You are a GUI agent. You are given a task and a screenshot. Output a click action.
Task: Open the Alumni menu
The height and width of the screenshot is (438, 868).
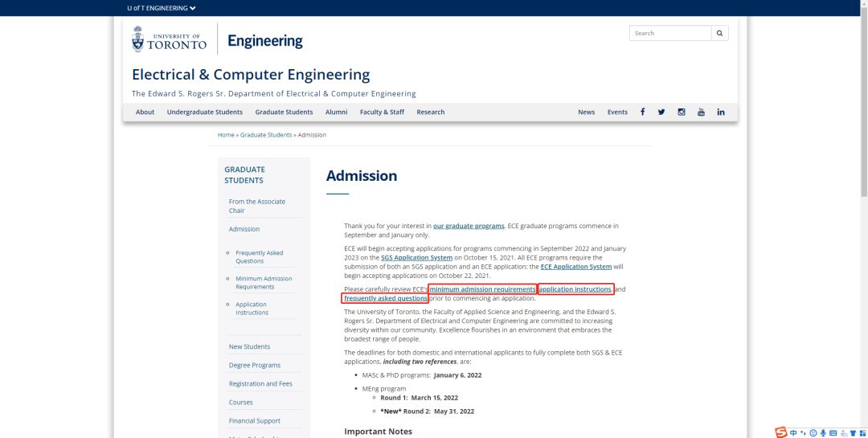tap(337, 112)
